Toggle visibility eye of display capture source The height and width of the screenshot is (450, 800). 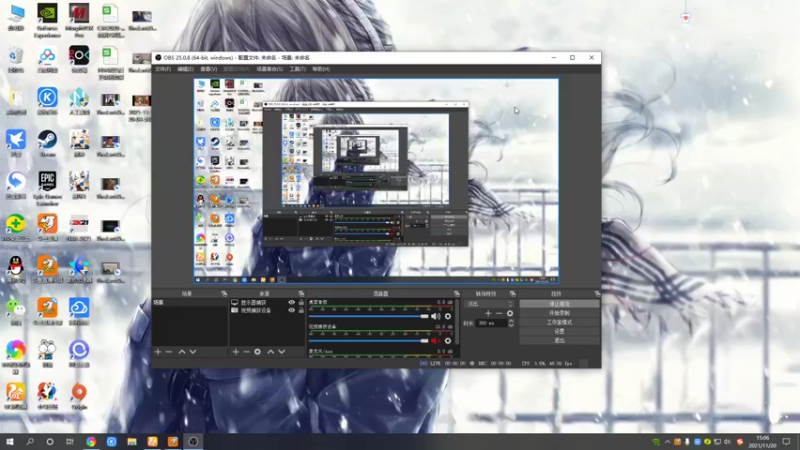point(291,303)
